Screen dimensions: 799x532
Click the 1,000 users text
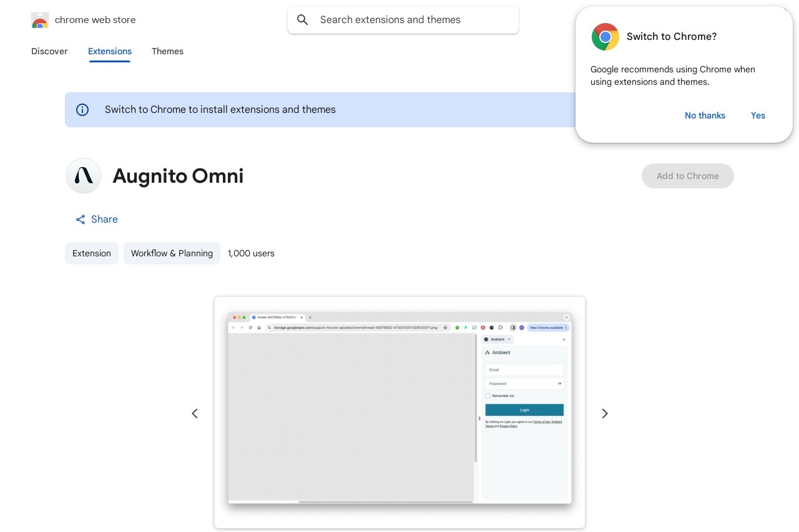pos(251,253)
